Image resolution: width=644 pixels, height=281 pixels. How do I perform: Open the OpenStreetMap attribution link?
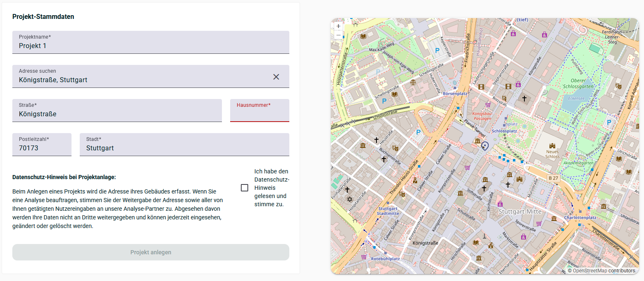tap(590, 271)
